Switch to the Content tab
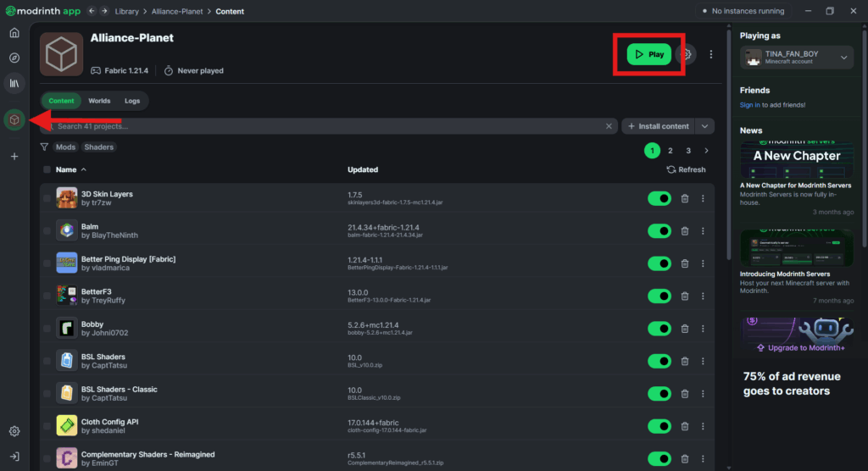The image size is (868, 471). click(61, 101)
